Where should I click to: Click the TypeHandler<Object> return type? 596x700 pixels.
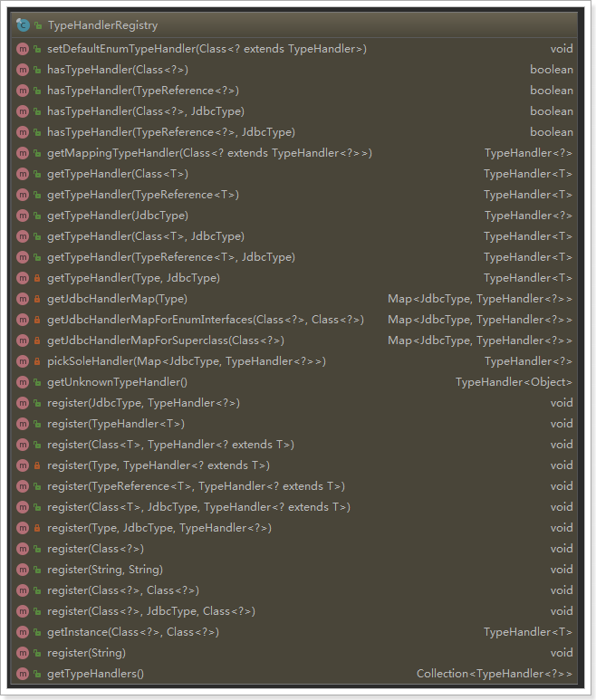(514, 382)
